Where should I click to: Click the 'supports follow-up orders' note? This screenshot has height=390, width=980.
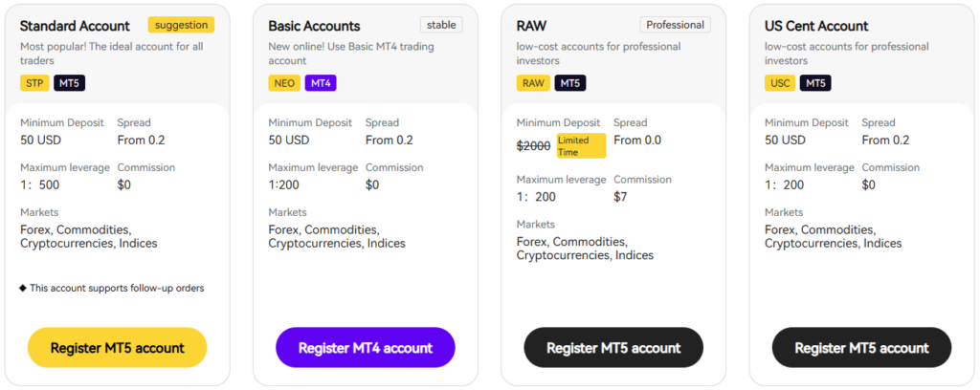pyautogui.click(x=112, y=289)
